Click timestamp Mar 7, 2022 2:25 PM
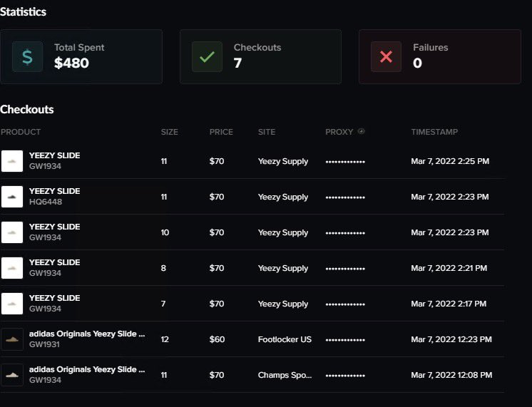This screenshot has width=532, height=407. coord(450,161)
